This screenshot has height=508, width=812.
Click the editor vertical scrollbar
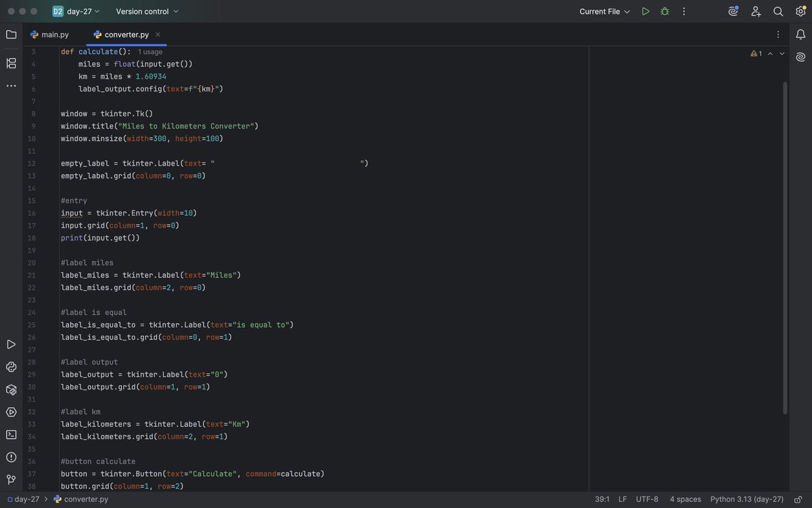click(785, 247)
